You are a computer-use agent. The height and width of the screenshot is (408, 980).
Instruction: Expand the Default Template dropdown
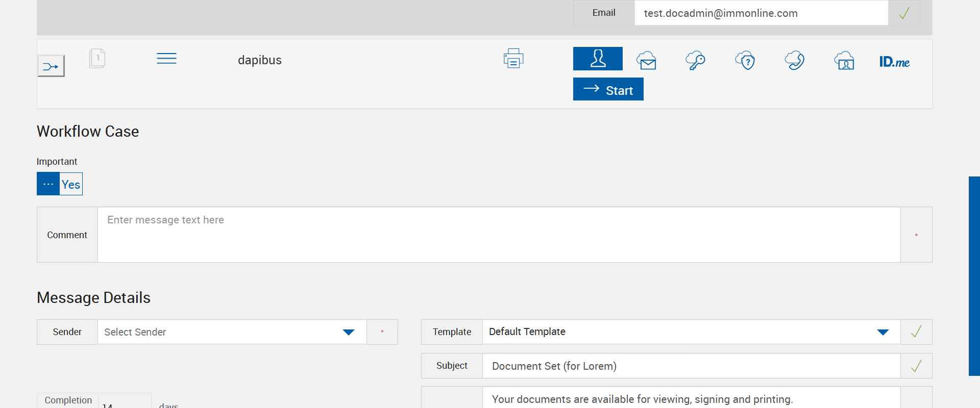691,332
